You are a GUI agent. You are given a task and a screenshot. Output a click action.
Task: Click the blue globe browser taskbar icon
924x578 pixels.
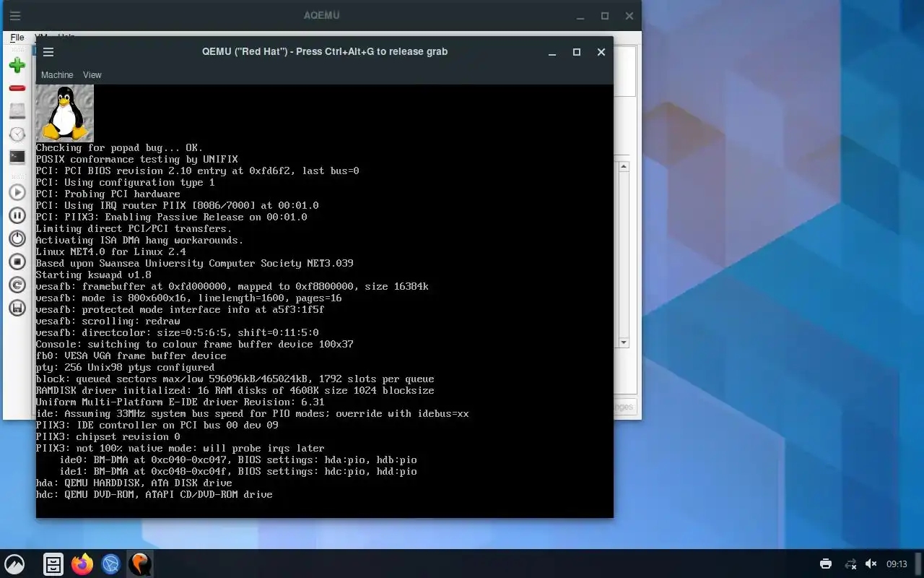coord(110,564)
